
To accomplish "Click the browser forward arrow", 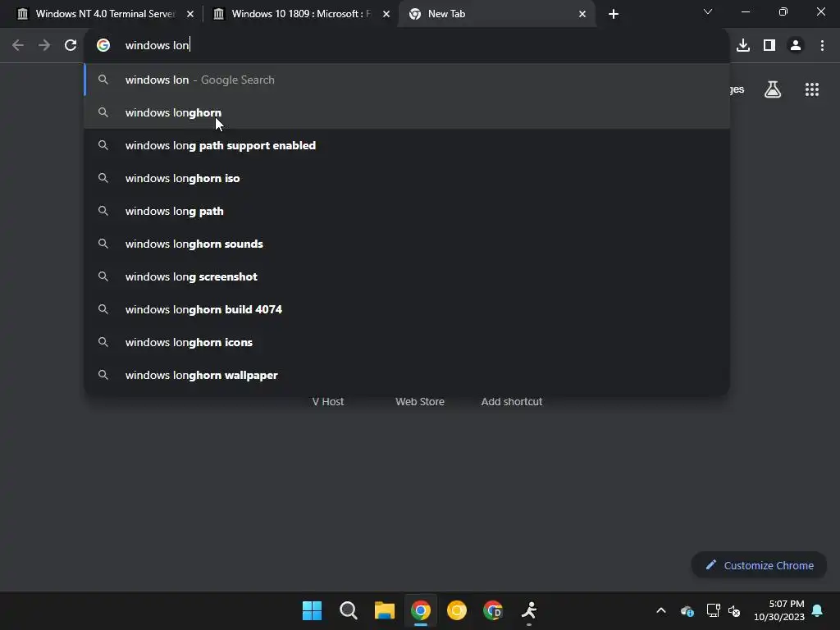I will 44,46.
